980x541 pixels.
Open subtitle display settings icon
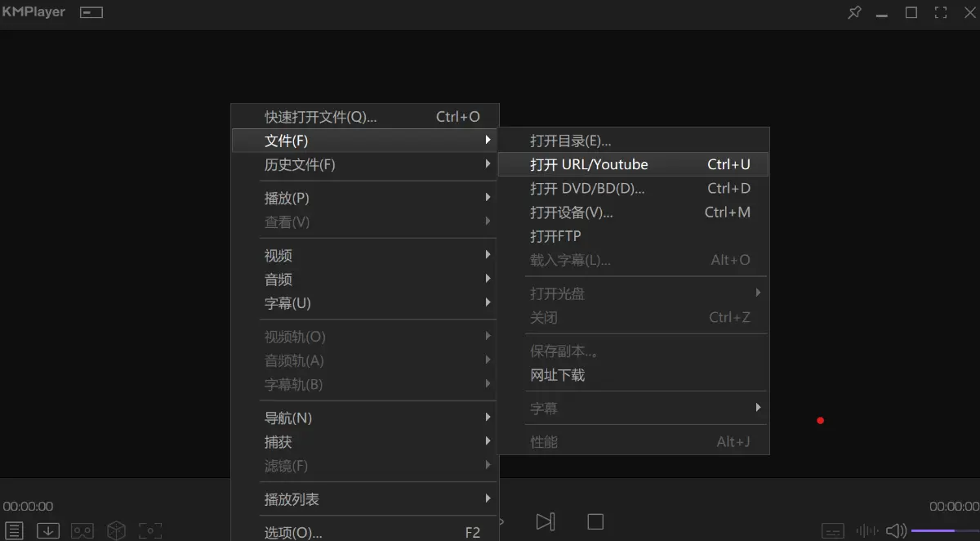pos(832,530)
